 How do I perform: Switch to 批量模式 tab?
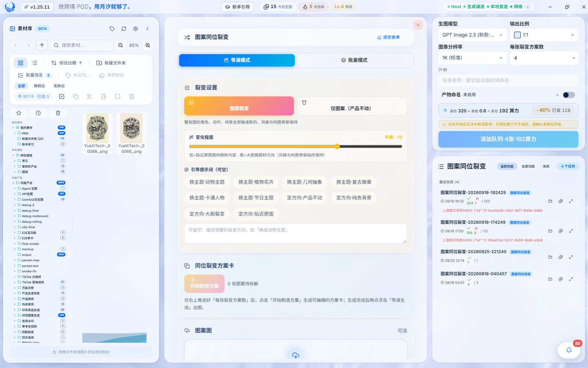point(354,60)
